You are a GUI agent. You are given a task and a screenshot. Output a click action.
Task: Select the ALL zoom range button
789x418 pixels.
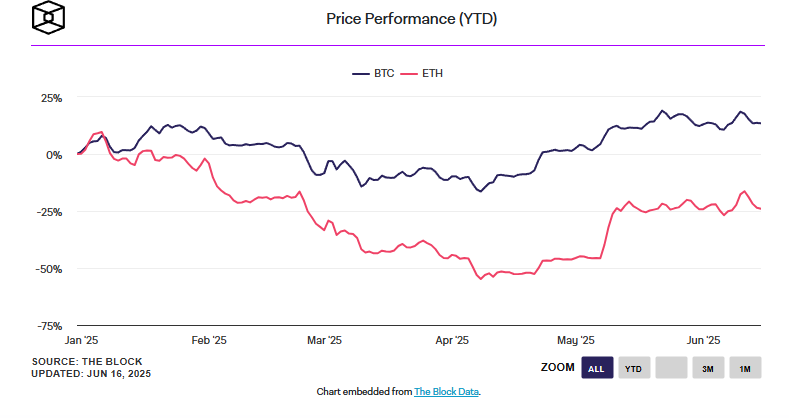coord(597,368)
